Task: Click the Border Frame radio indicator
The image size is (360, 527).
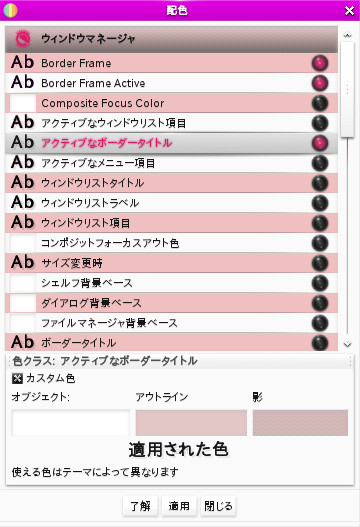Action: (320, 63)
